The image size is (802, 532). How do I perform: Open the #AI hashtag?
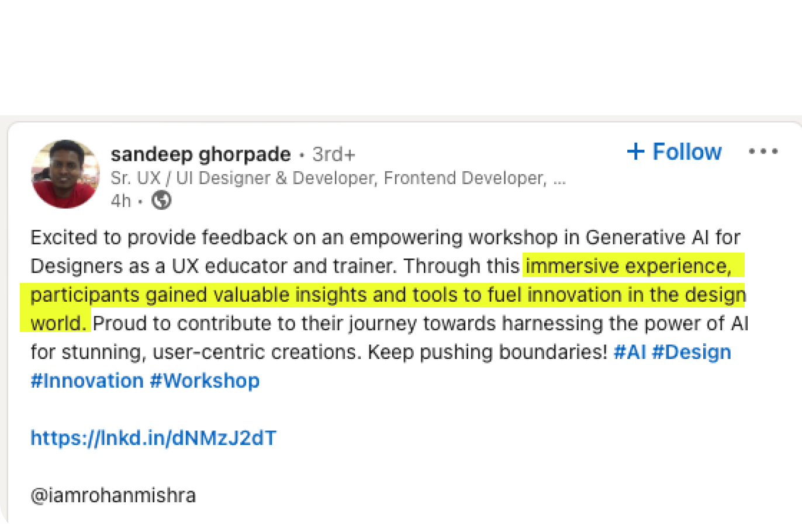[x=630, y=352]
